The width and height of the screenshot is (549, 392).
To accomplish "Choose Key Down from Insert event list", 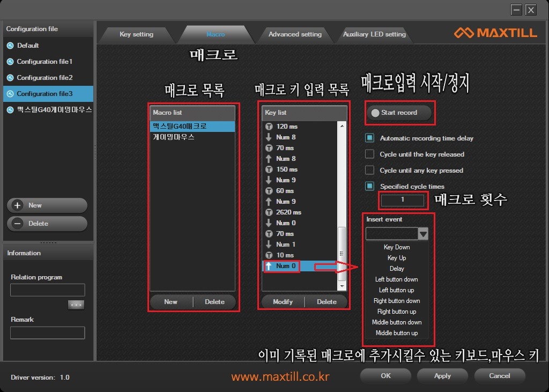I will click(x=397, y=247).
